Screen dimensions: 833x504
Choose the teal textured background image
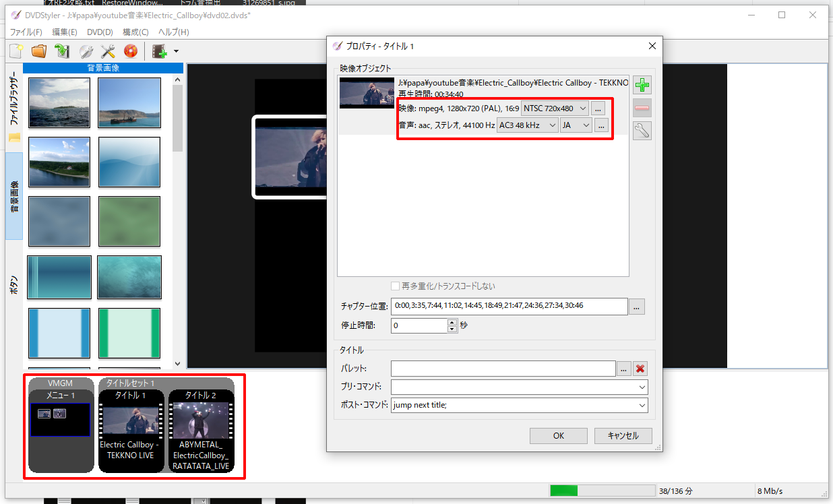pos(129,277)
